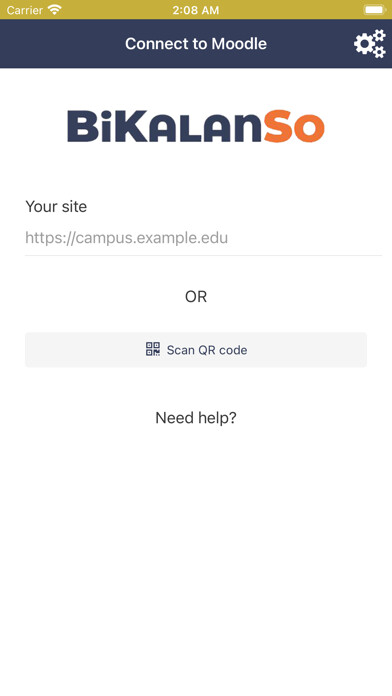This screenshot has height=696, width=392.
Task: Click the underline beneath the site field
Action: 203,255
